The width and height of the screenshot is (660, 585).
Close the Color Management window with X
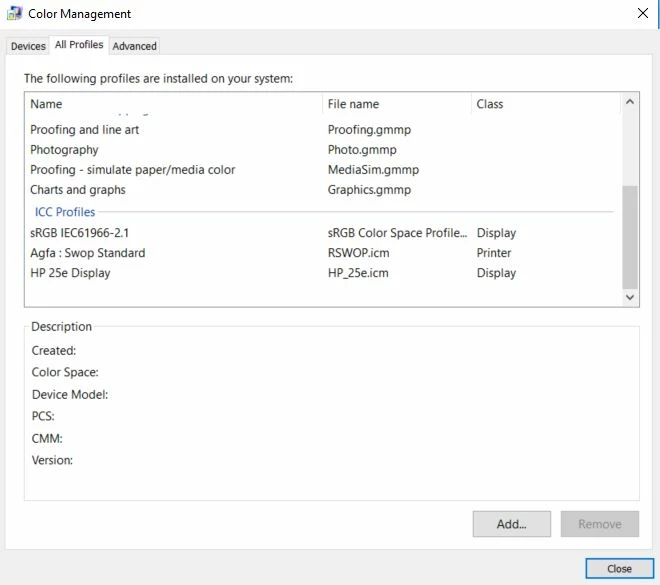pos(642,13)
